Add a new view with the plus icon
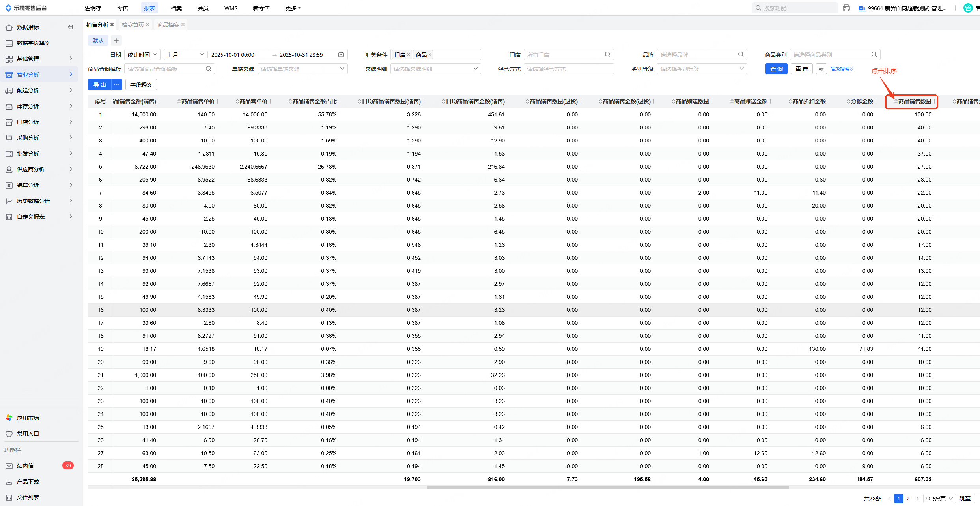Screen dimensions: 980x506 coord(116,40)
